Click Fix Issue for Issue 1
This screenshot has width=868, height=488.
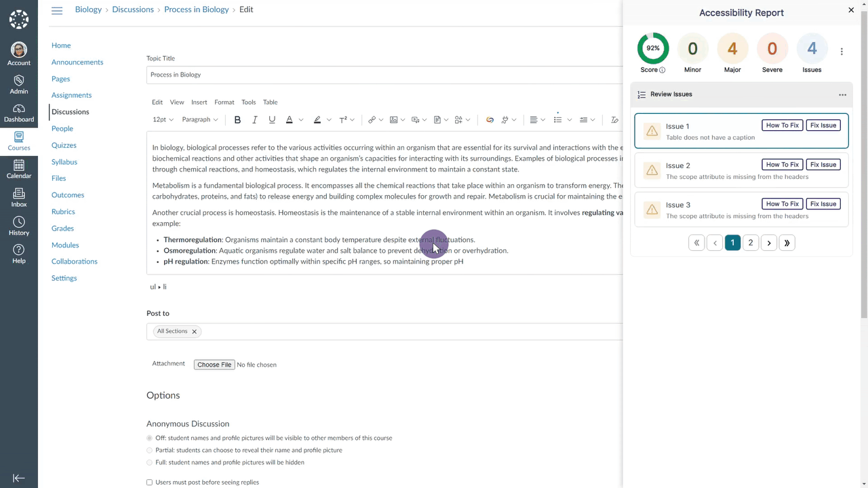coord(823,125)
